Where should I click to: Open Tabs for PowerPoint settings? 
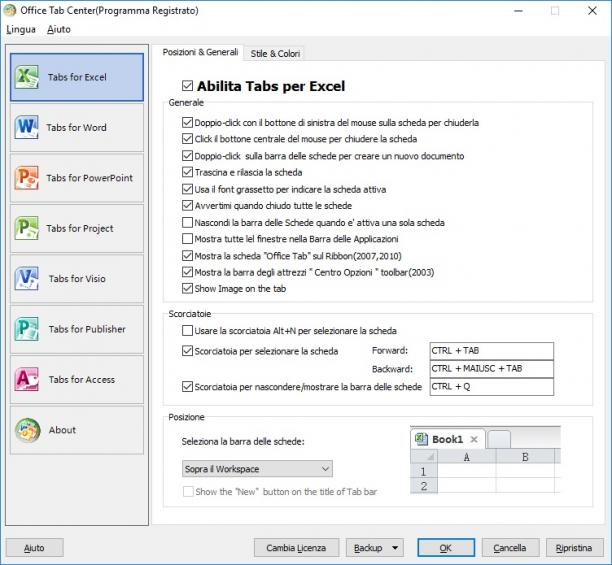tap(77, 178)
